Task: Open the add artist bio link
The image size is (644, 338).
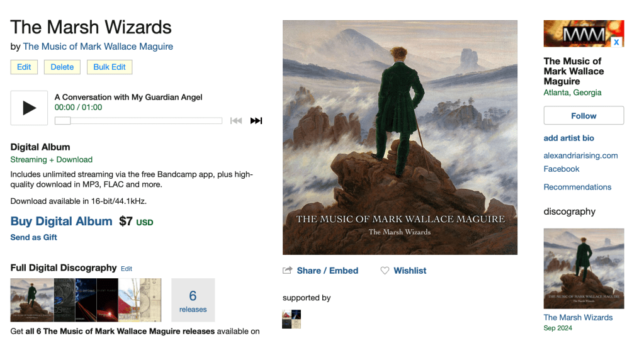Action: coord(569,138)
